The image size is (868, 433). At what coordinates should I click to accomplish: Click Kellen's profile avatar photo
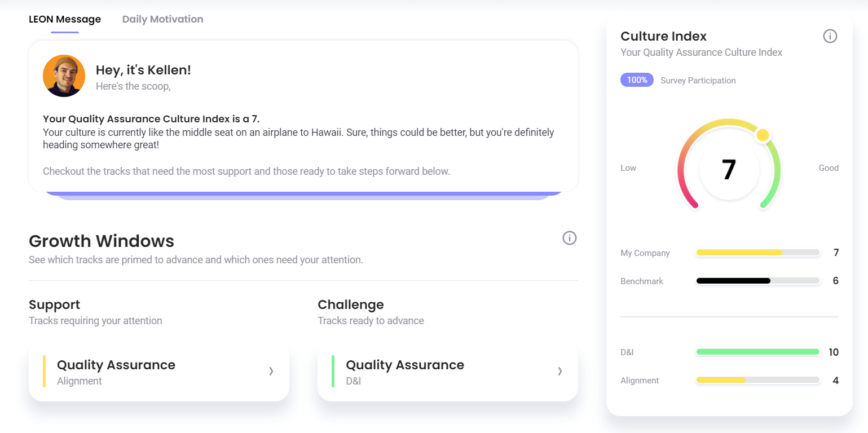64,76
